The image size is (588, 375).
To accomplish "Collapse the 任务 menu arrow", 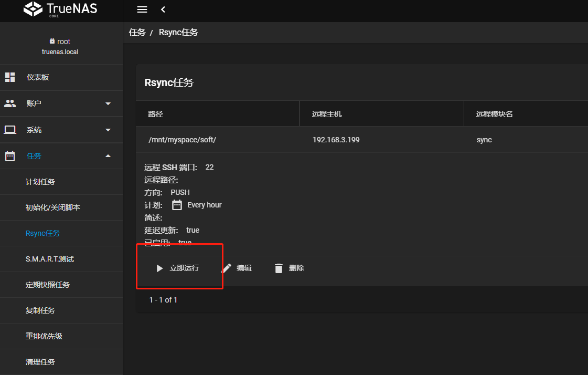I will click(x=108, y=156).
